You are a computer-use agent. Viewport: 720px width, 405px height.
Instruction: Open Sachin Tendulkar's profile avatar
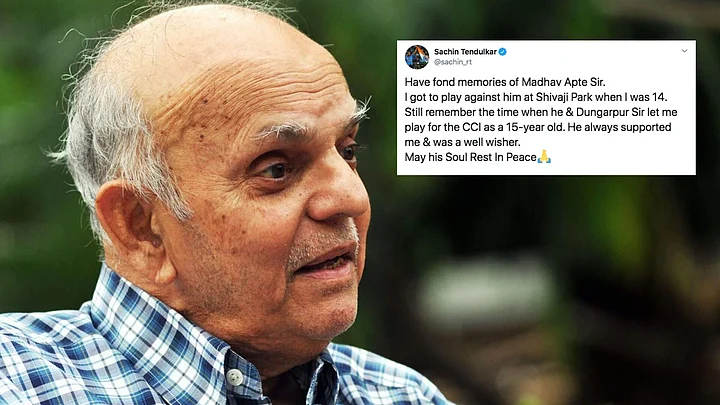tap(417, 57)
